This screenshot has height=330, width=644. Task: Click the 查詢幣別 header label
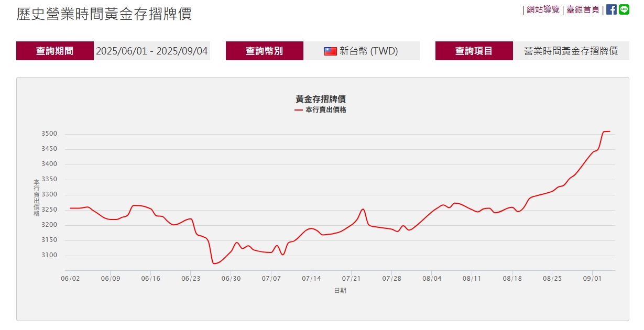[264, 51]
